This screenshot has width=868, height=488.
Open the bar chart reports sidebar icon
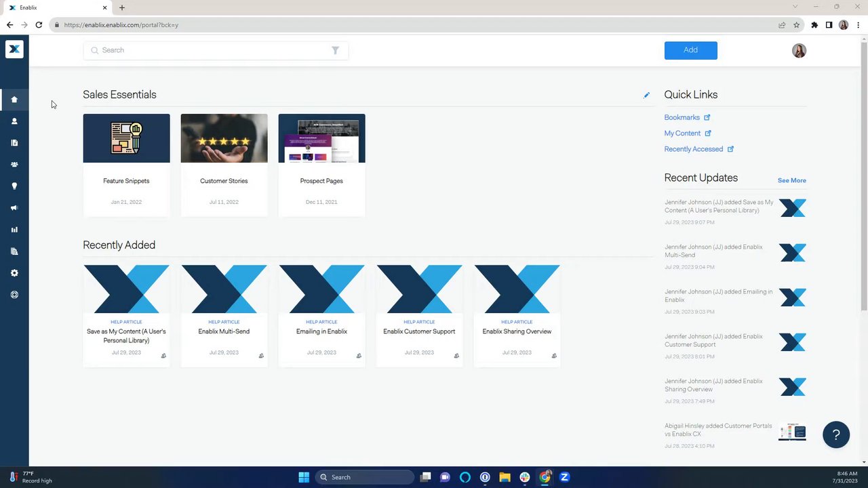14,230
